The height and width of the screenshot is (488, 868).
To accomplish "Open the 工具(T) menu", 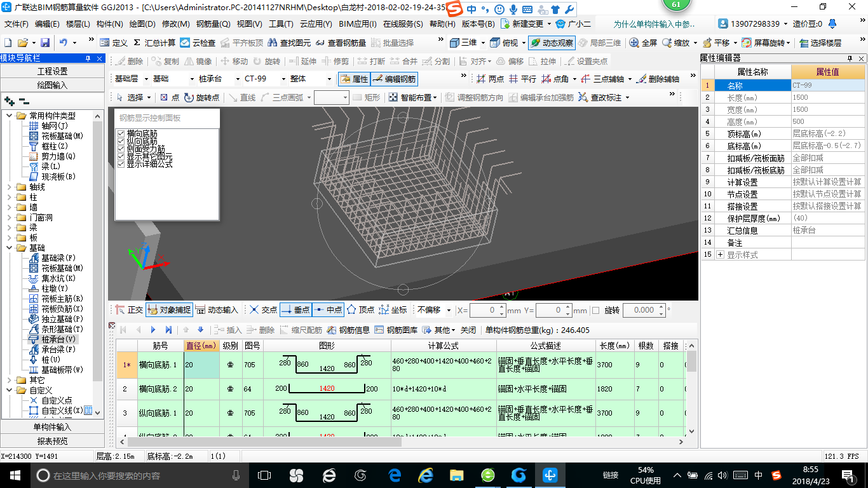I will click(x=281, y=24).
